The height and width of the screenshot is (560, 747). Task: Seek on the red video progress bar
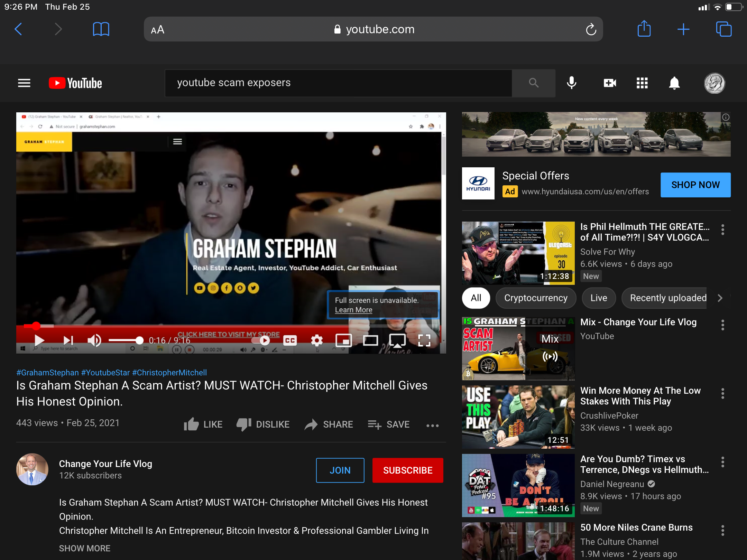(x=231, y=326)
